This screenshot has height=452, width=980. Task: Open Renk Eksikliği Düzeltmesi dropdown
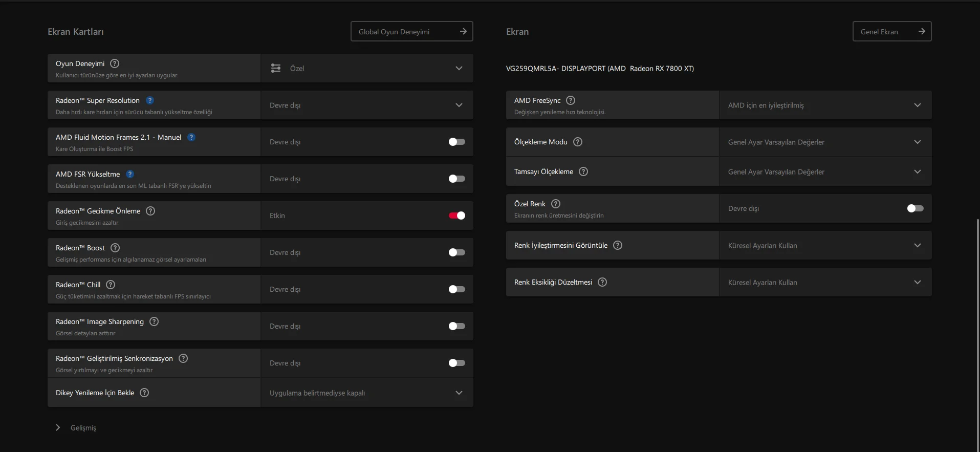click(x=825, y=282)
